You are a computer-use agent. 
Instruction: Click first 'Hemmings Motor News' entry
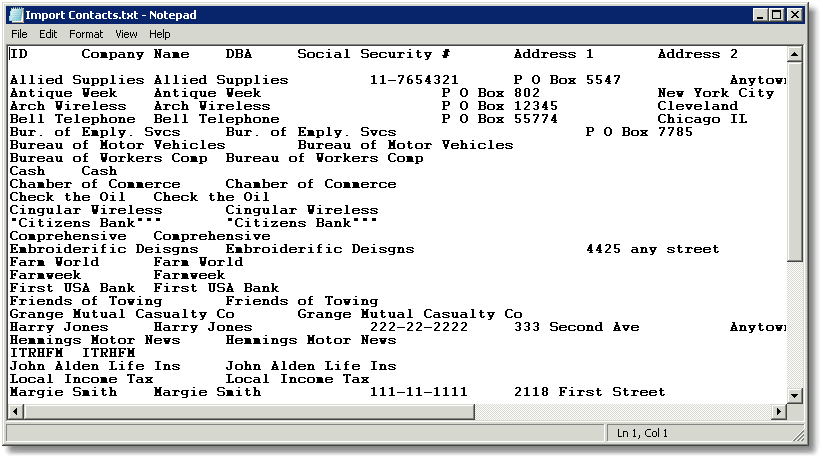pyautogui.click(x=95, y=340)
